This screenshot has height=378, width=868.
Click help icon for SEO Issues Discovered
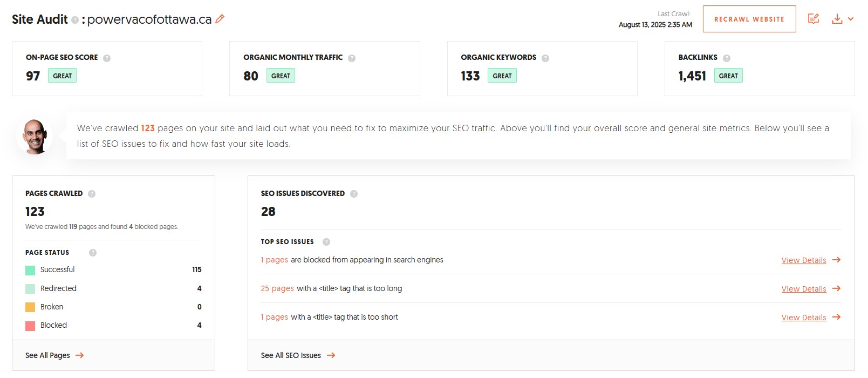[x=354, y=194]
